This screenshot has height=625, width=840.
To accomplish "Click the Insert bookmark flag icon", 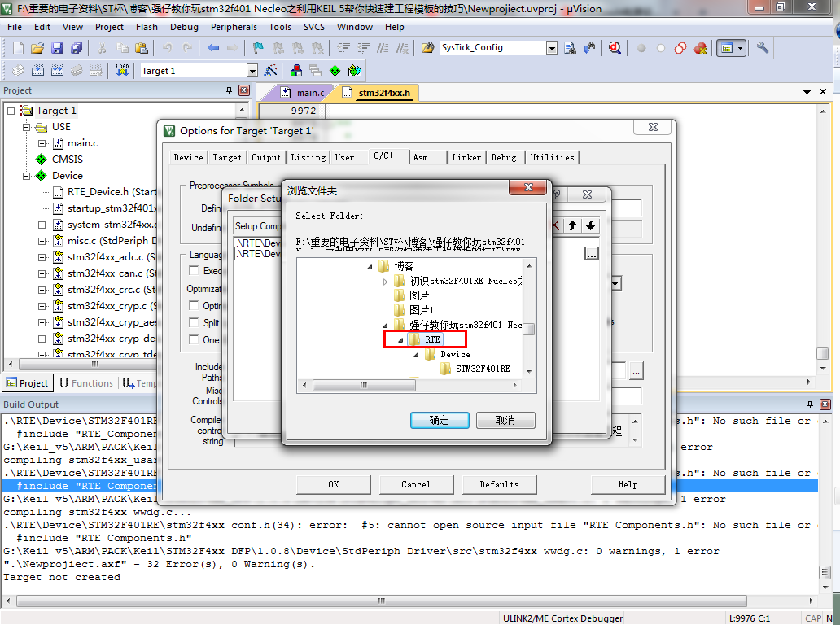I will (258, 48).
